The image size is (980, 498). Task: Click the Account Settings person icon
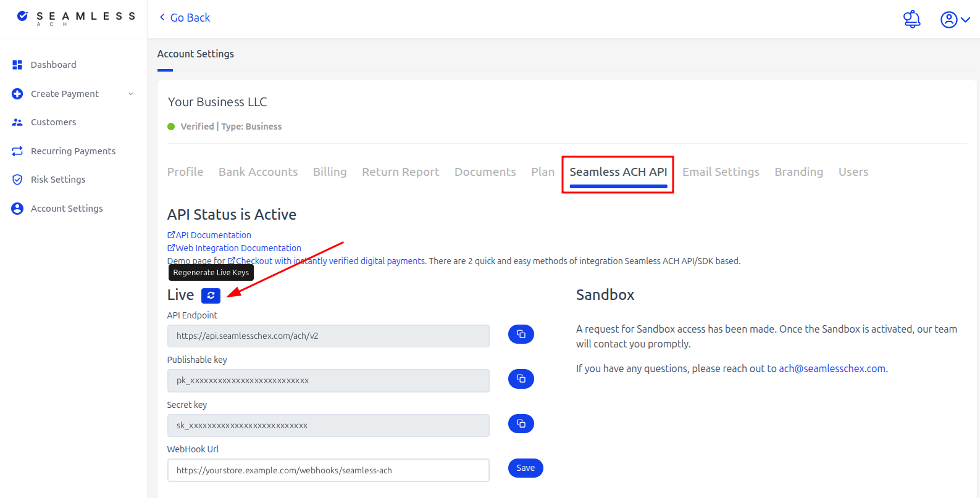point(17,209)
